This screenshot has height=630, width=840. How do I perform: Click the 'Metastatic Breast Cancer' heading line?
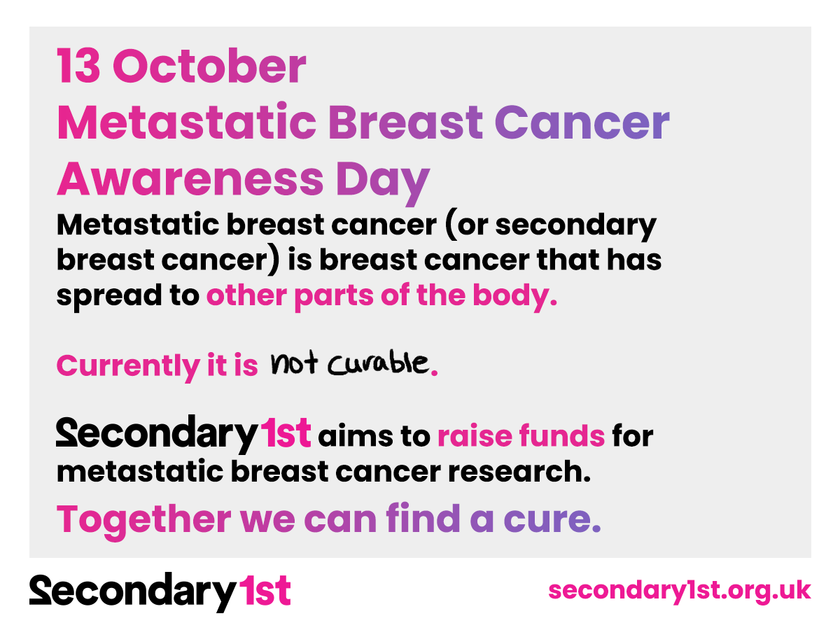(x=363, y=122)
